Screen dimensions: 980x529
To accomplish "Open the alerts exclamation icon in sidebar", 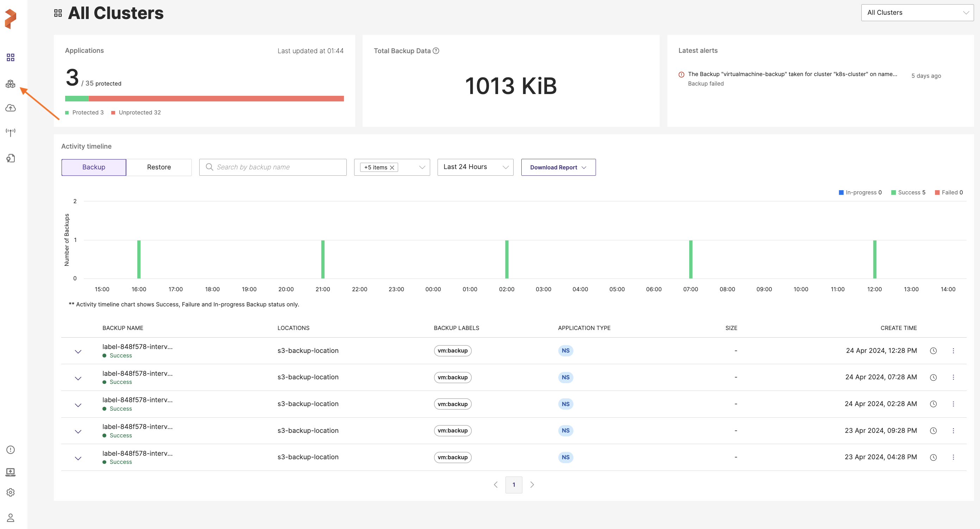I will click(x=11, y=450).
